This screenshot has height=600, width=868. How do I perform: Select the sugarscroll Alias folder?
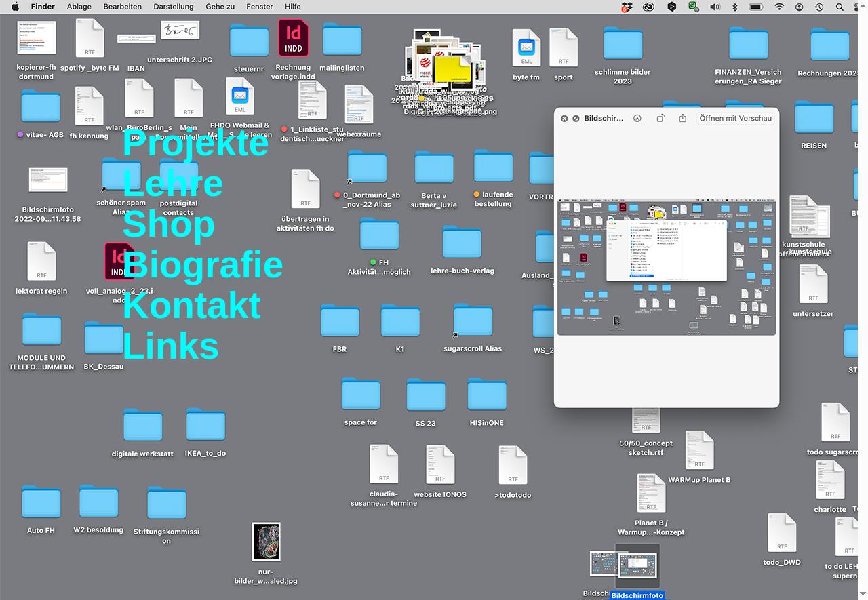click(x=473, y=321)
